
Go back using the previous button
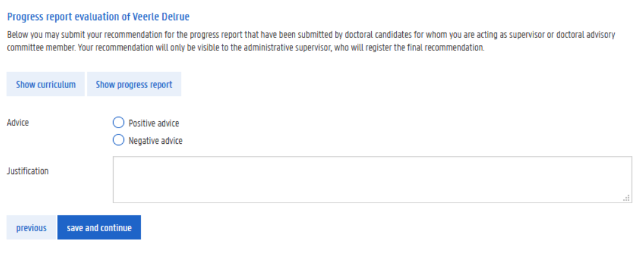(x=32, y=228)
